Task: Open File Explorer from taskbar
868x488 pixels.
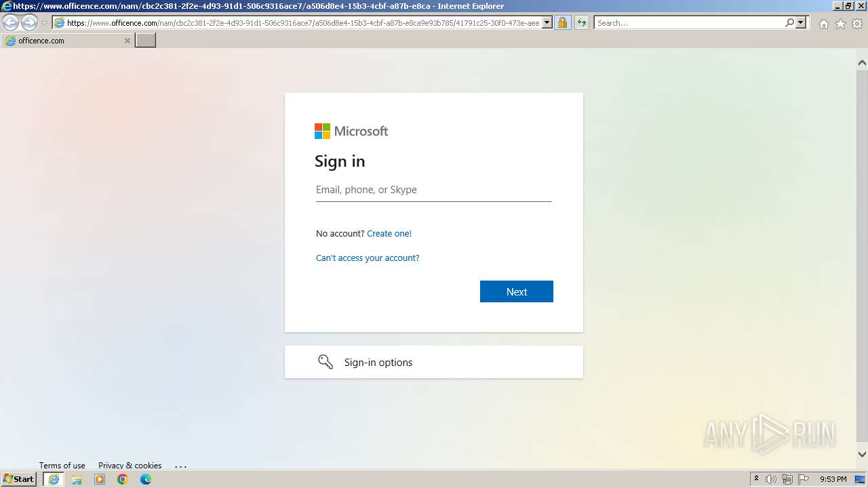Action: click(x=77, y=479)
